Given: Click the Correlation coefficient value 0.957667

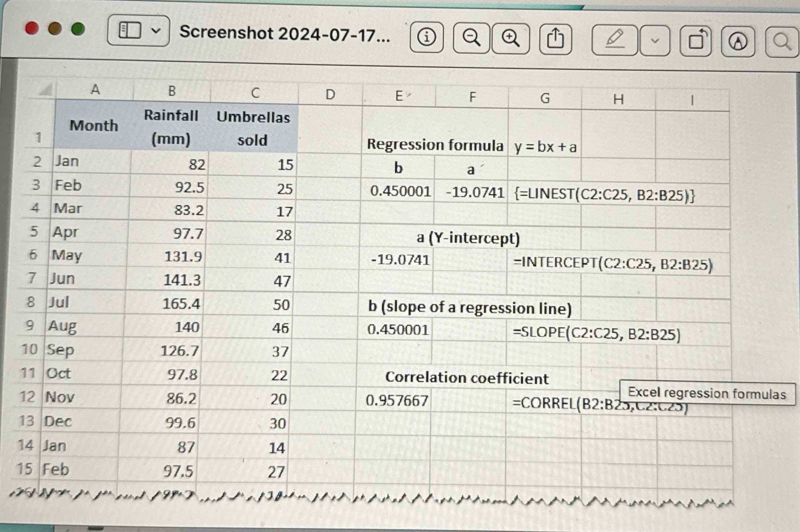Looking at the screenshot, I should click(x=397, y=401).
